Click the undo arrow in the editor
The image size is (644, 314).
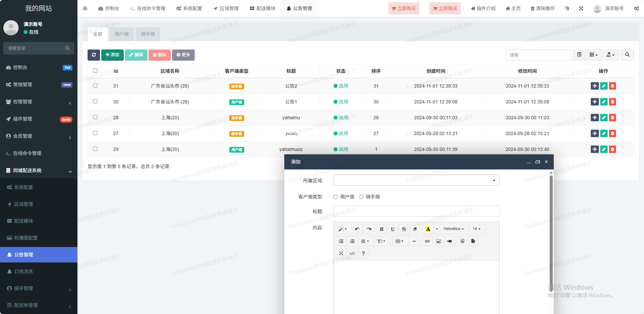[357, 229]
